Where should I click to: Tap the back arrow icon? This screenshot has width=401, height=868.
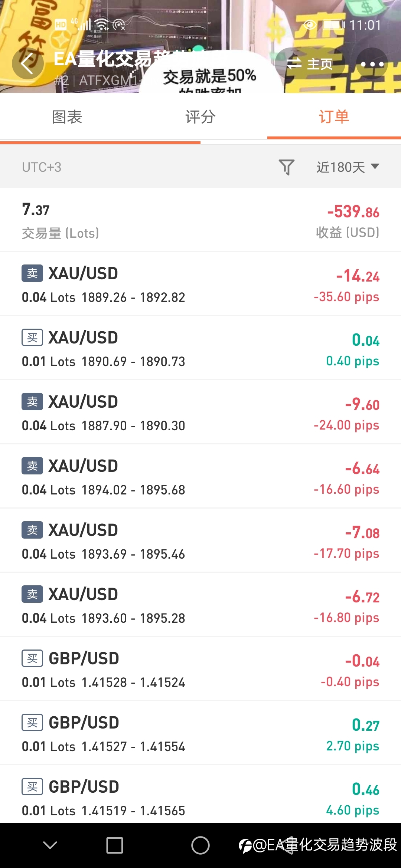[x=27, y=63]
